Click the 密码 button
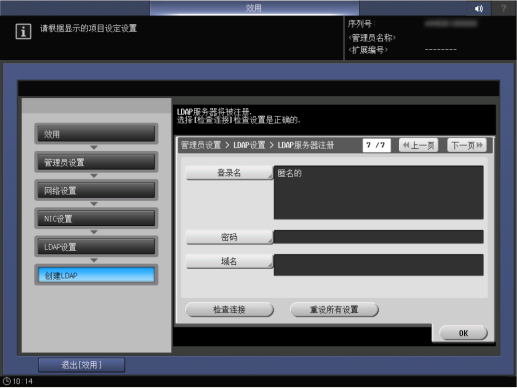This screenshot has height=388, width=517. coord(229,237)
